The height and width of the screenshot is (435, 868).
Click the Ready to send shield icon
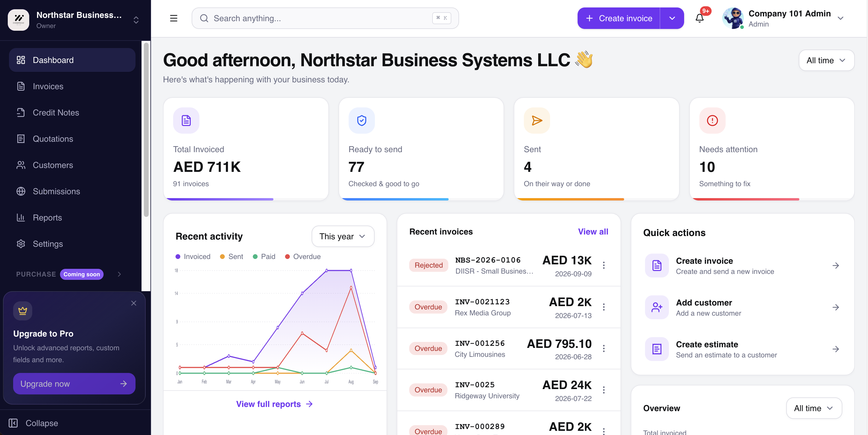click(361, 121)
